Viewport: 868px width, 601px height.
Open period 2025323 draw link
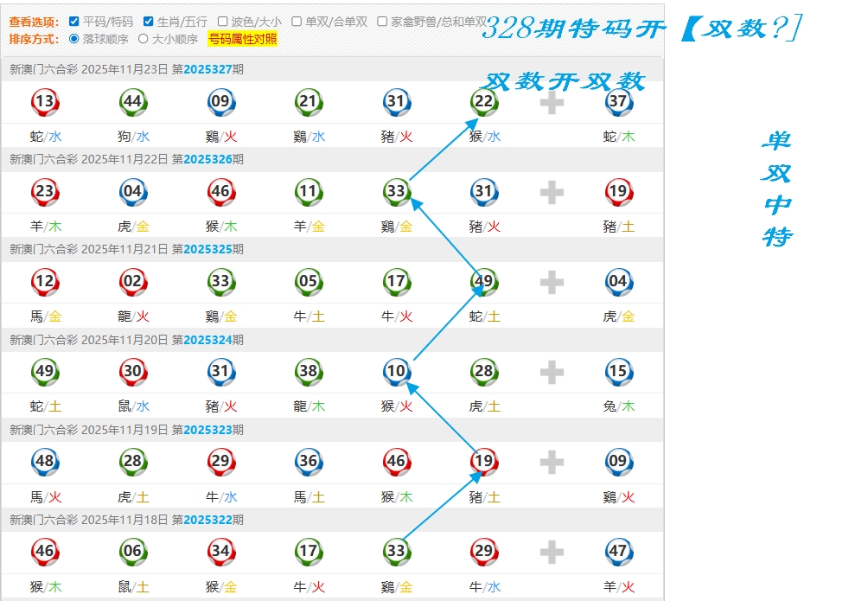point(207,430)
